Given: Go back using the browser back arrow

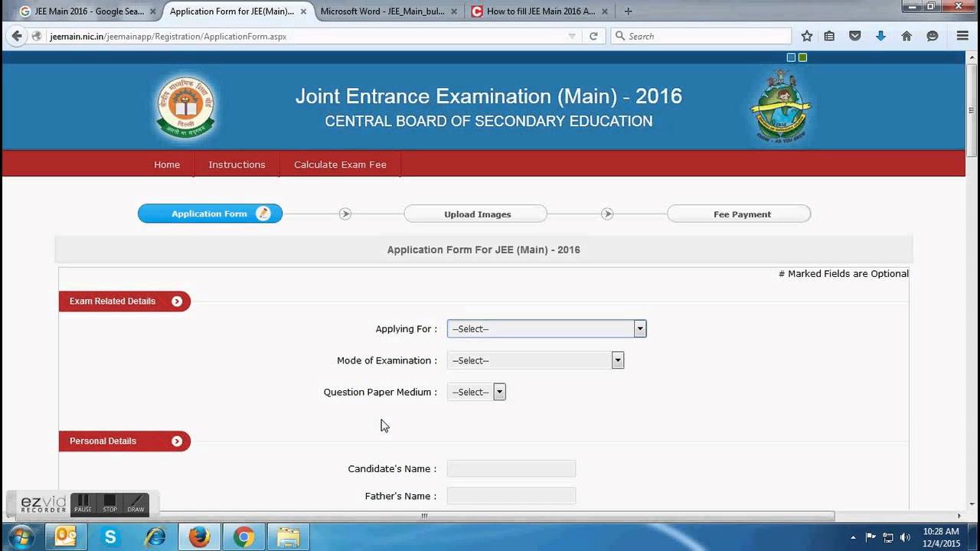Looking at the screenshot, I should click(17, 36).
